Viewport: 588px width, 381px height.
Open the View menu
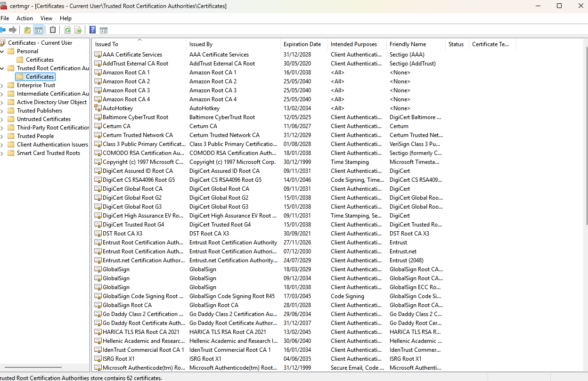(46, 18)
